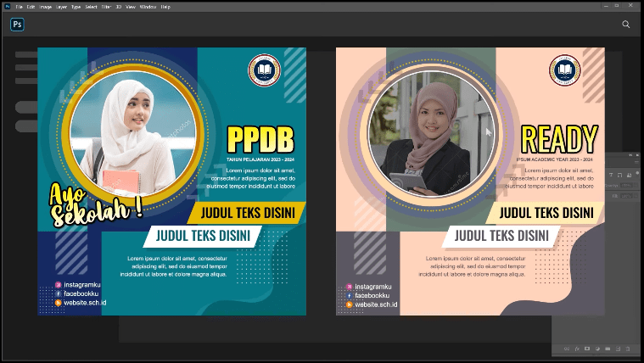The image size is (644, 363).
Task: Create a new layer group
Action: coord(607,349)
